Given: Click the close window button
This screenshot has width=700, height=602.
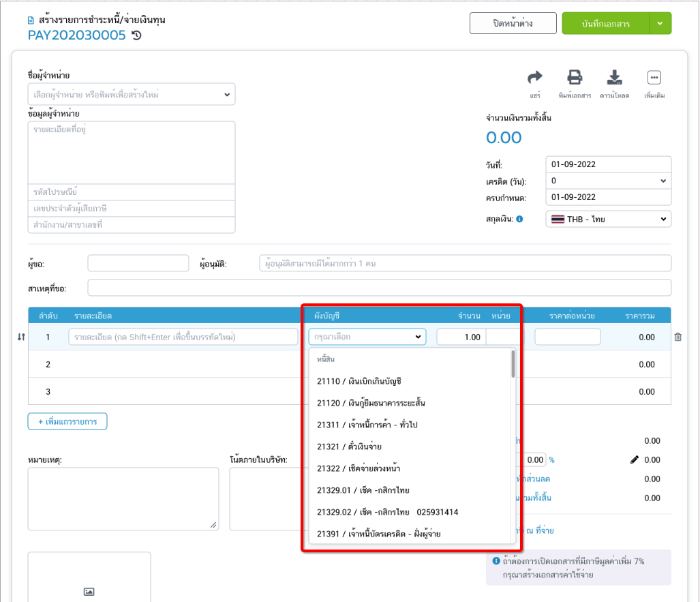Looking at the screenshot, I should pyautogui.click(x=513, y=23).
